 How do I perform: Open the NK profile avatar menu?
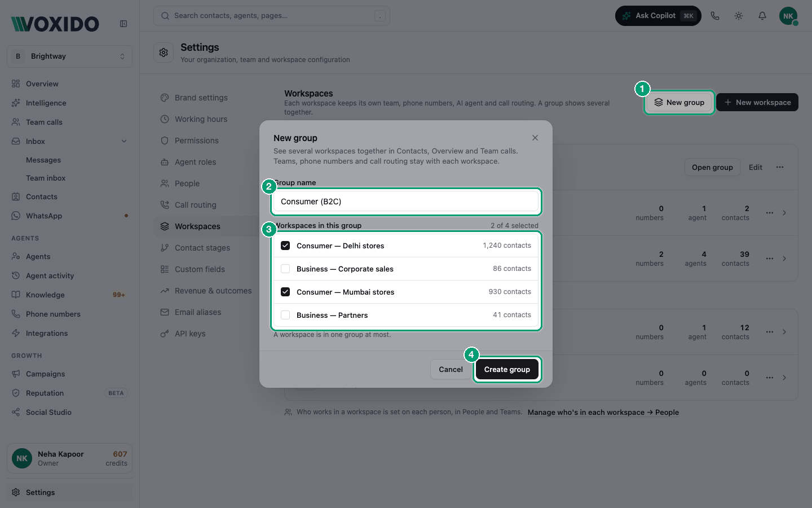point(788,16)
